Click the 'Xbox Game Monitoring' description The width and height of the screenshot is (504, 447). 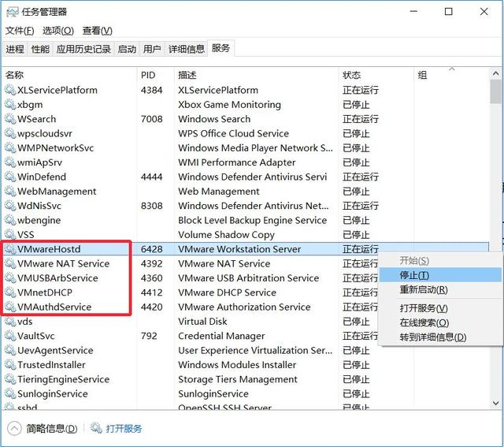pyautogui.click(x=229, y=104)
